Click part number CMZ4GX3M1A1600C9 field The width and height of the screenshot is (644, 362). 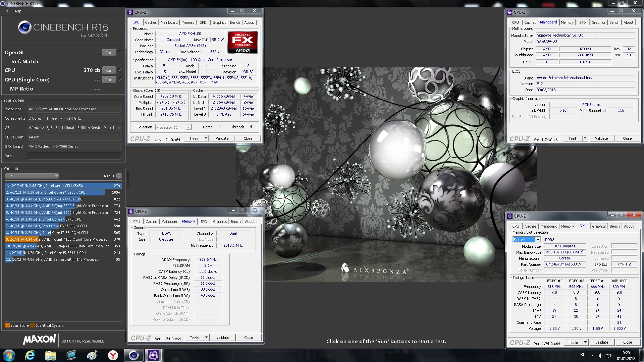click(x=564, y=264)
